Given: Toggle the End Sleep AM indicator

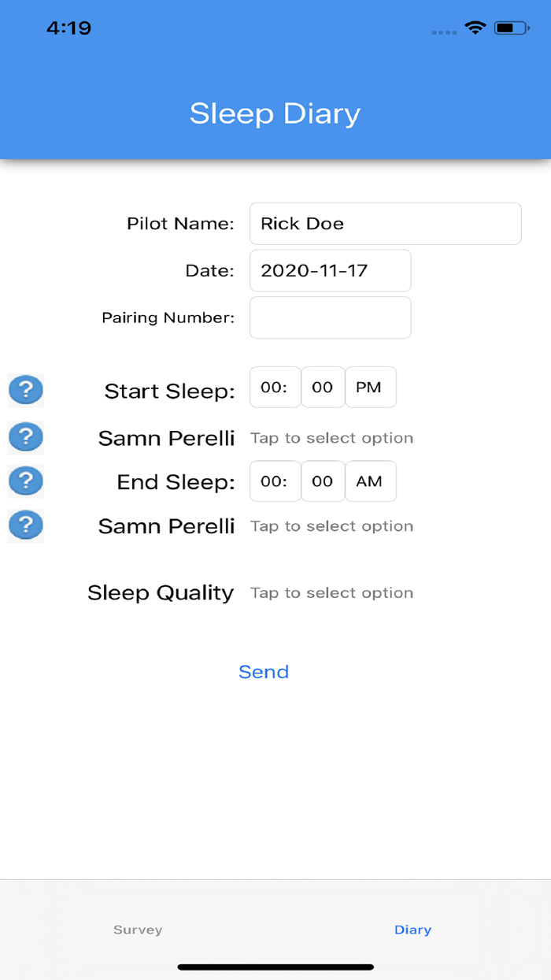Looking at the screenshot, I should [x=370, y=481].
